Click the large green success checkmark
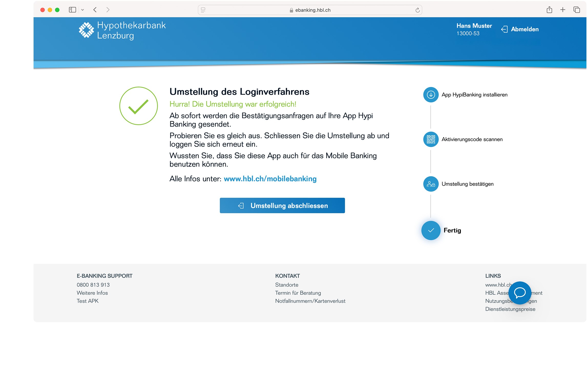This screenshot has width=588, height=371. click(x=138, y=106)
